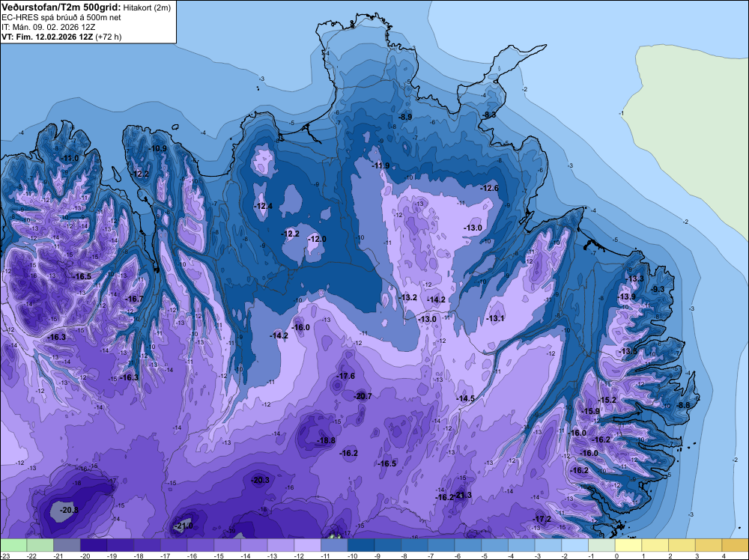Select the 4 orange legend swatch
The image size is (749, 560).
pyautogui.click(x=736, y=545)
